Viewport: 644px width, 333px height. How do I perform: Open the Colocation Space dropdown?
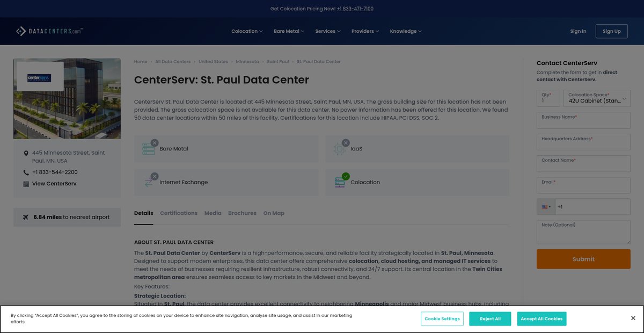click(597, 98)
